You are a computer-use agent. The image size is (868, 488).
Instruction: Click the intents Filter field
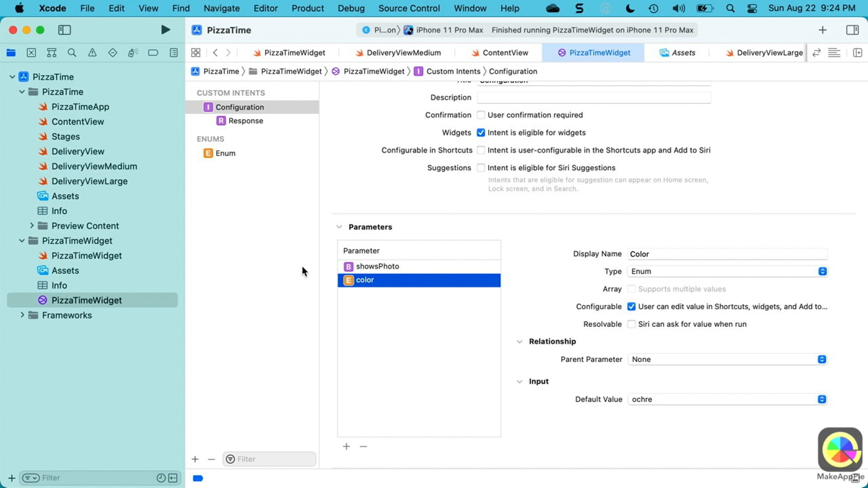(269, 459)
